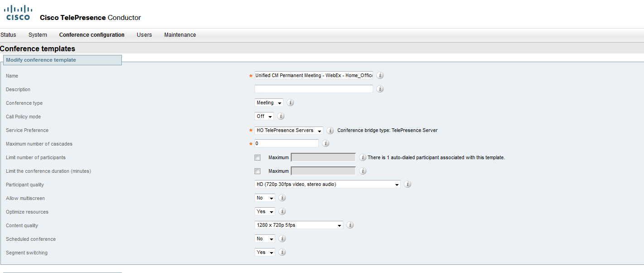Open the Users menu
Viewport: 644px width, 273px height.
pos(144,35)
